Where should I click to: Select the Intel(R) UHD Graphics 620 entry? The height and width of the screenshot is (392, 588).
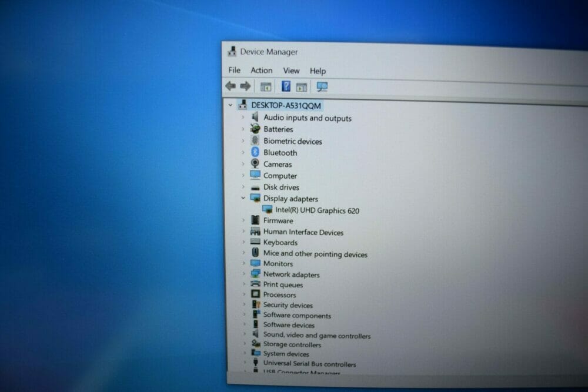[x=318, y=210]
